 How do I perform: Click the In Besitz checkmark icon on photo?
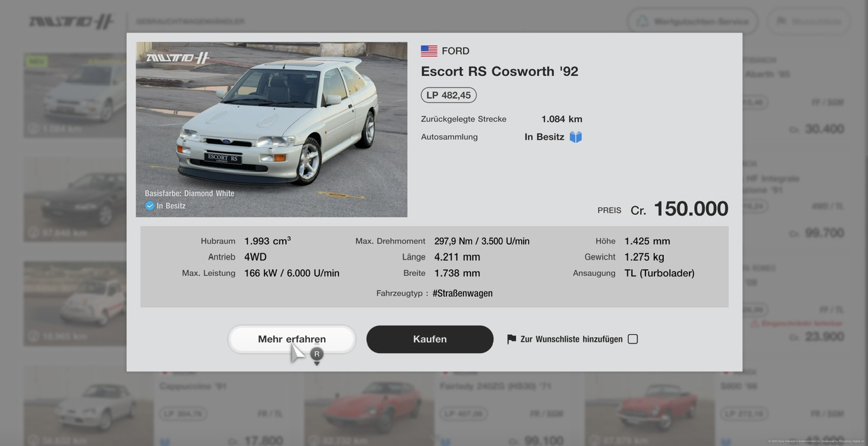click(150, 205)
